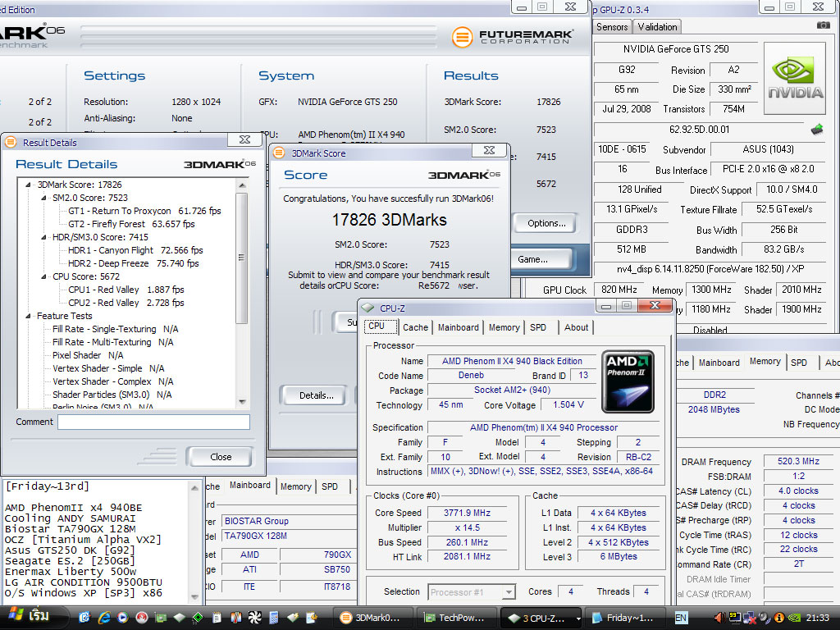Open the Sensors tab in GPU-Z
This screenshot has height=630, width=840.
point(612,26)
